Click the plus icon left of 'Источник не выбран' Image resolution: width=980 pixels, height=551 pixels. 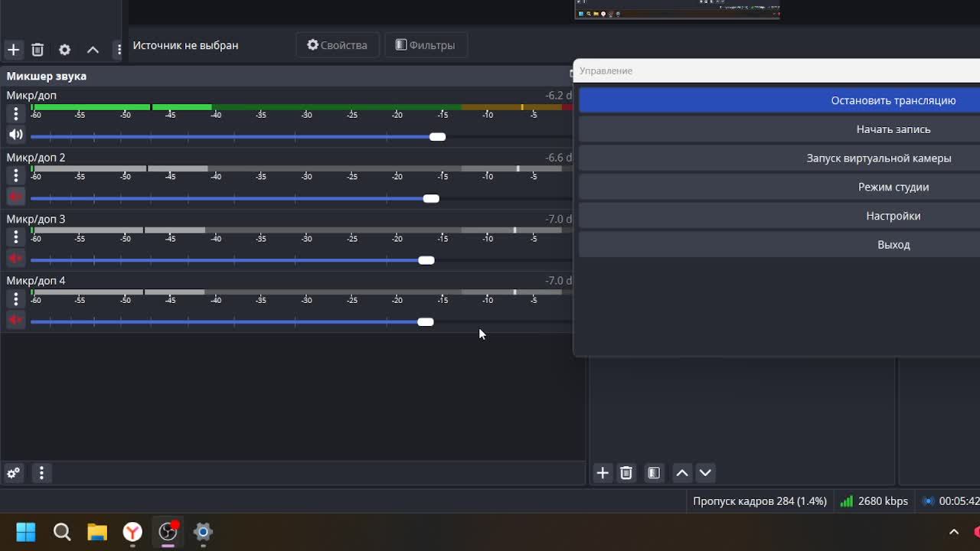(x=13, y=50)
